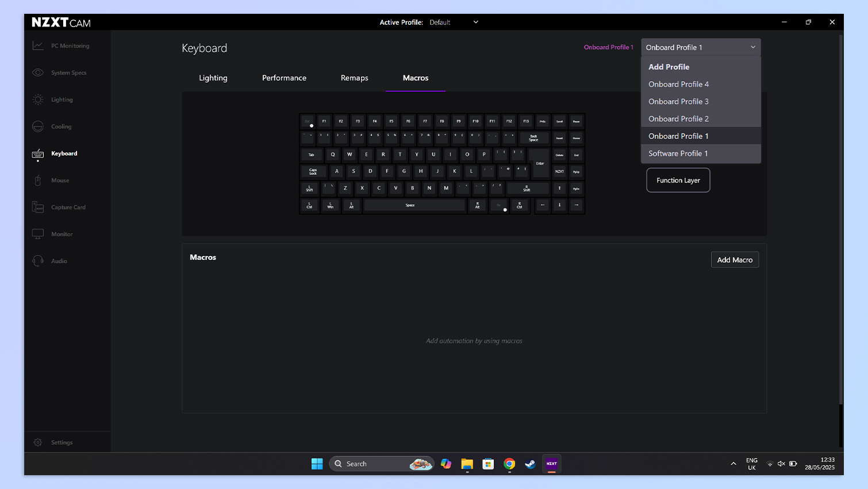Collapse the Onboard Profile 1 dropdown
Image resolution: width=868 pixels, height=489 pixels.
(x=700, y=47)
